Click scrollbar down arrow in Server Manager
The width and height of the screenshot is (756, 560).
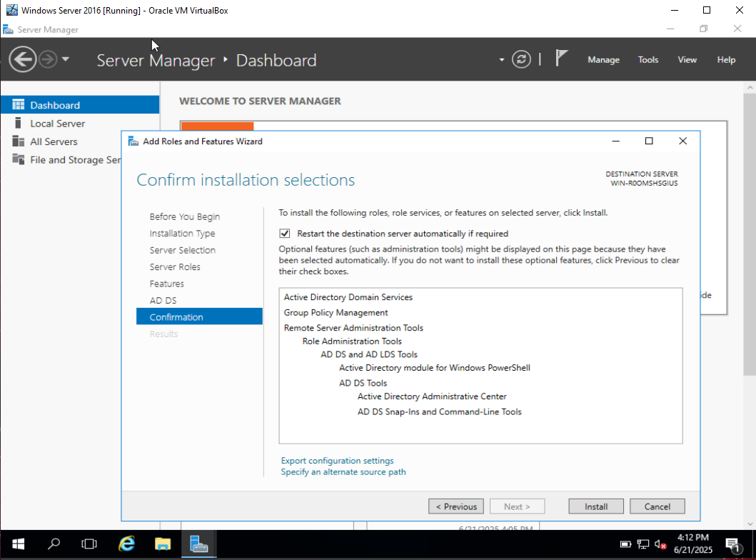point(750,524)
